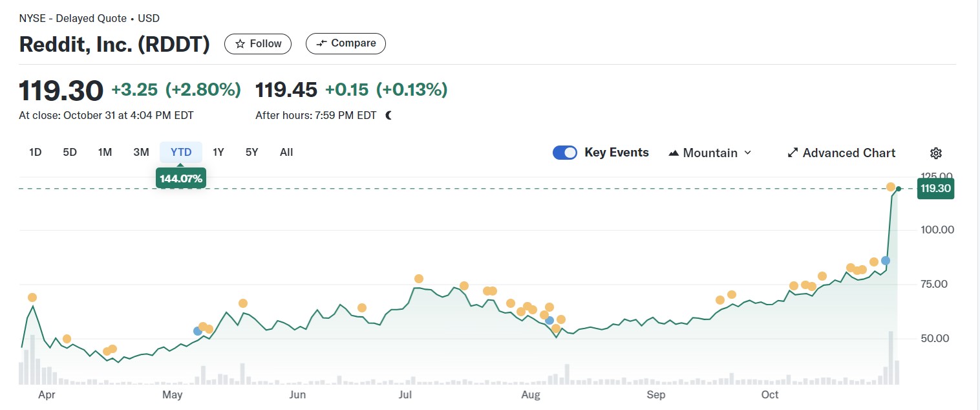This screenshot has height=410, width=980.
Task: Select the 3M time range
Action: (141, 153)
